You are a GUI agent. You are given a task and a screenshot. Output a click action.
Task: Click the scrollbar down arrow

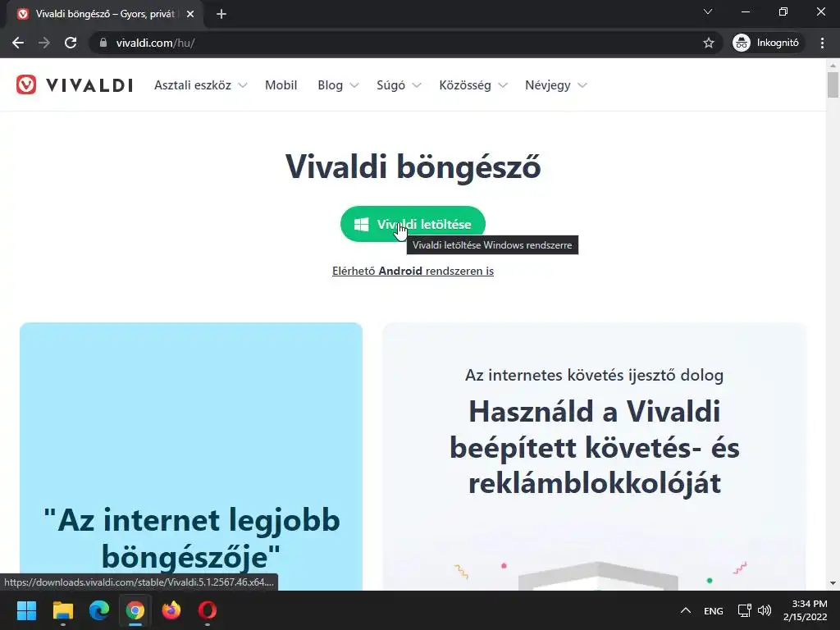pos(833,583)
